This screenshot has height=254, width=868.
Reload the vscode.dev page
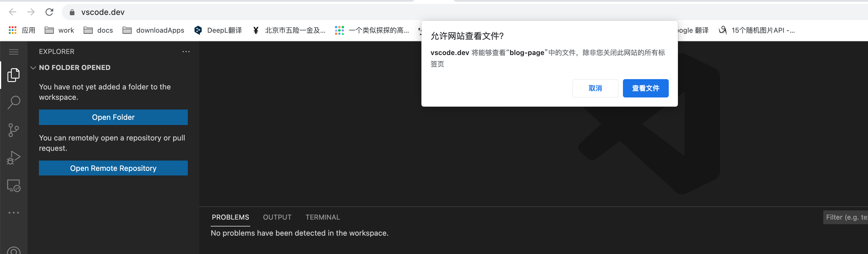pyautogui.click(x=49, y=12)
